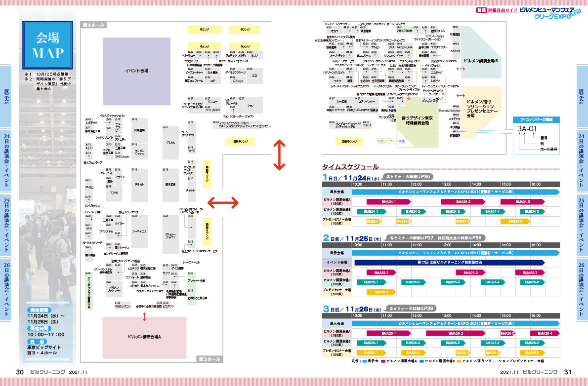
Task: Select the BMA24-1 session block
Action: pyautogui.click(x=388, y=201)
